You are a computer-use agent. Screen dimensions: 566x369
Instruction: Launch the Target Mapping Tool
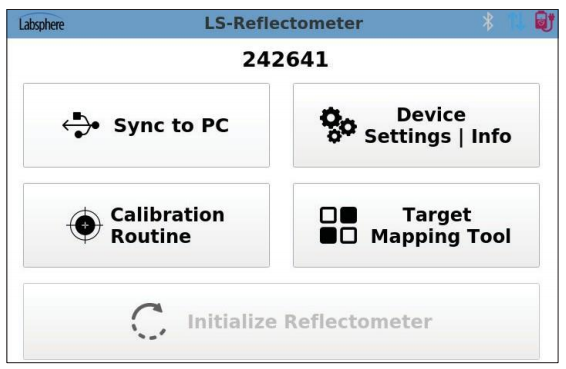pyautogui.click(x=416, y=225)
